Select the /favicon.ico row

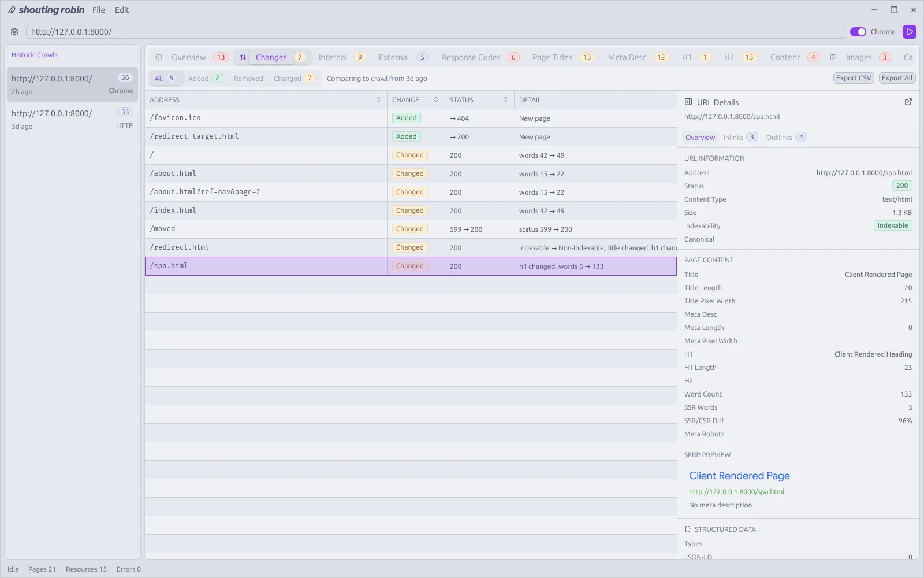[411, 118]
